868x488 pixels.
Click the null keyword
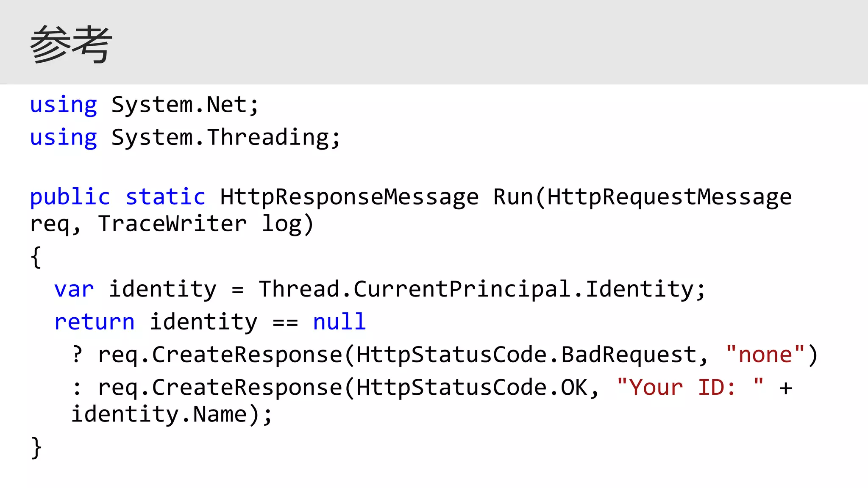coord(339,322)
